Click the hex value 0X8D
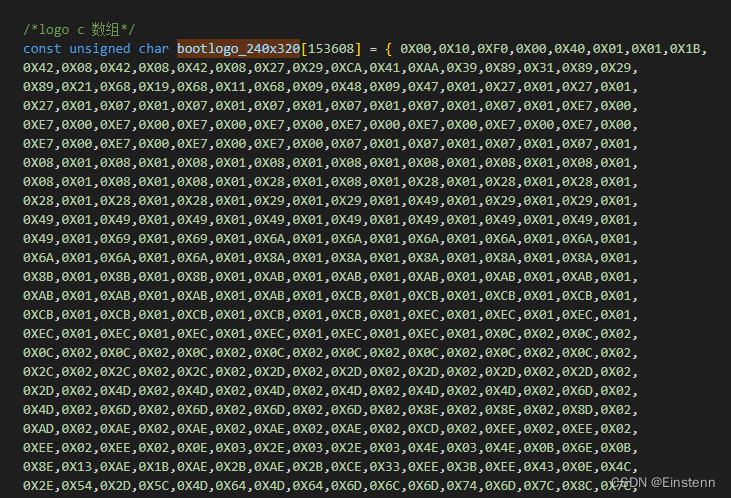This screenshot has width=731, height=498. point(577,410)
